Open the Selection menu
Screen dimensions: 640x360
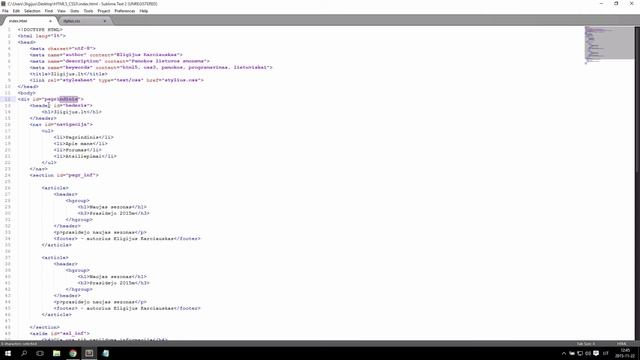[x=32, y=11]
